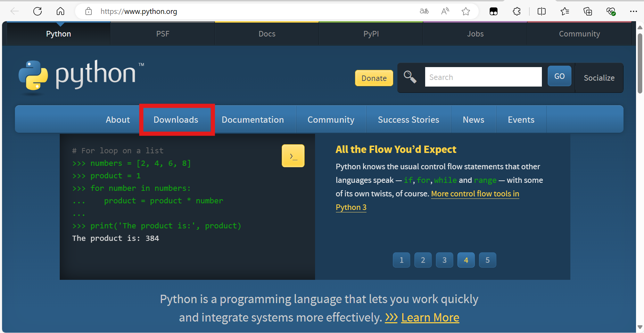
Task: View site info via the lock icon
Action: pos(89,11)
